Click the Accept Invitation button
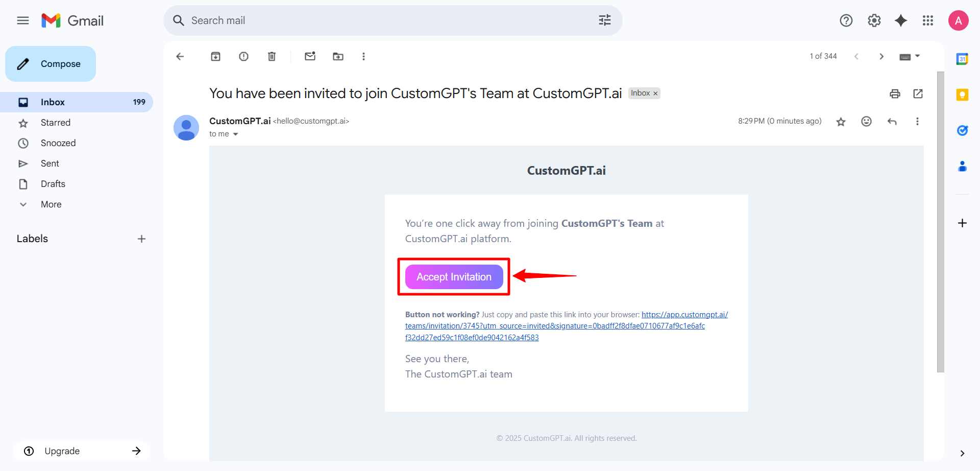 pos(454,277)
